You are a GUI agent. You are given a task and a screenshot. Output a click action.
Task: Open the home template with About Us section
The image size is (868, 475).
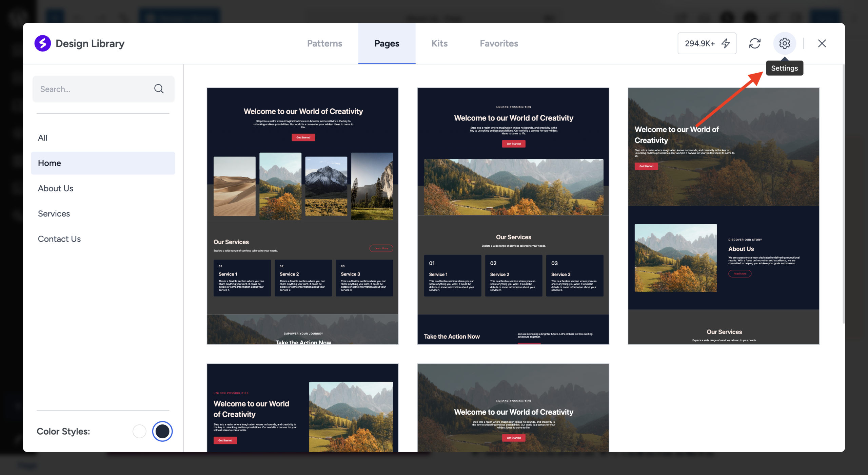tap(724, 216)
